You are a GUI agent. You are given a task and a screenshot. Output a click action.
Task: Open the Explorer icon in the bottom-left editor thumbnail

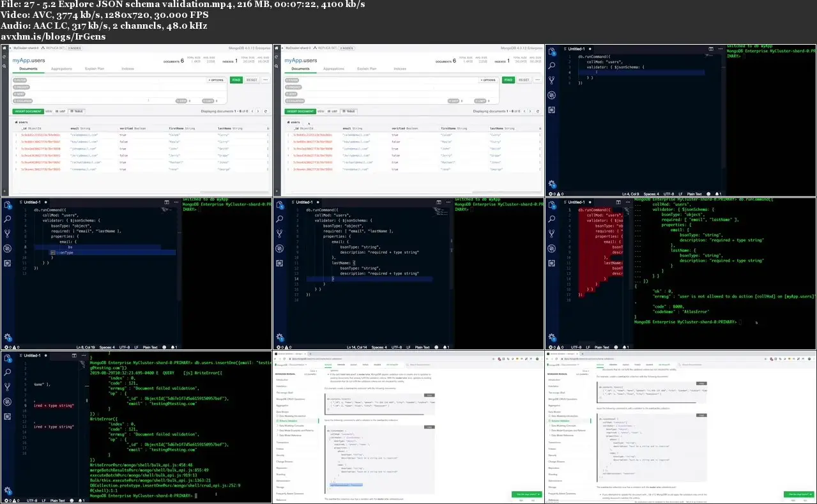(8, 359)
